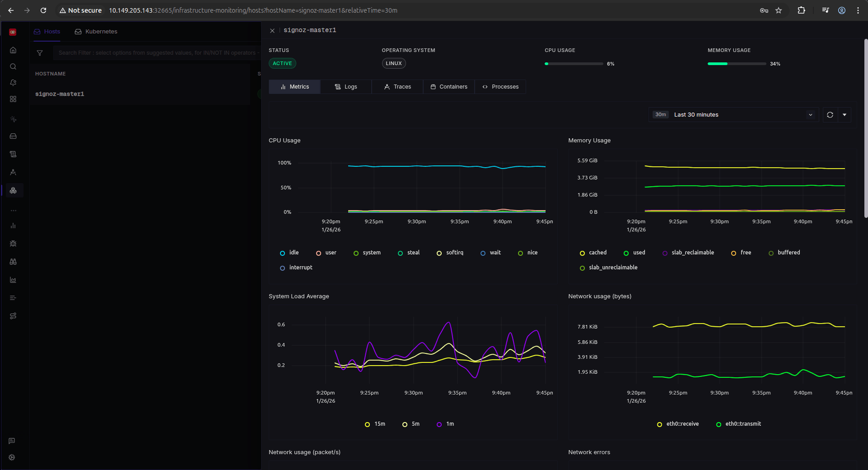Switch to the Logs tab

tap(346, 87)
